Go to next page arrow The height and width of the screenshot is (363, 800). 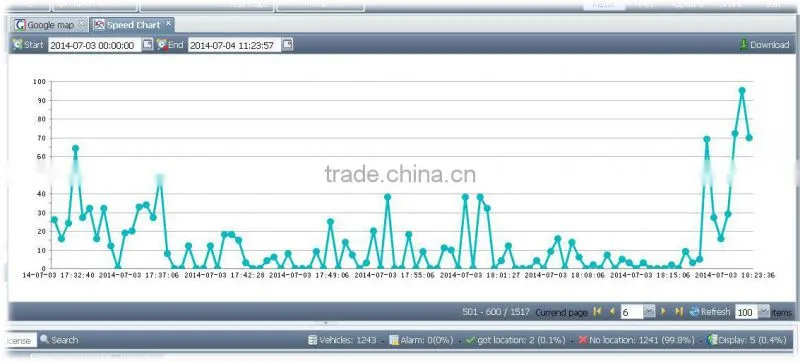pos(663,311)
